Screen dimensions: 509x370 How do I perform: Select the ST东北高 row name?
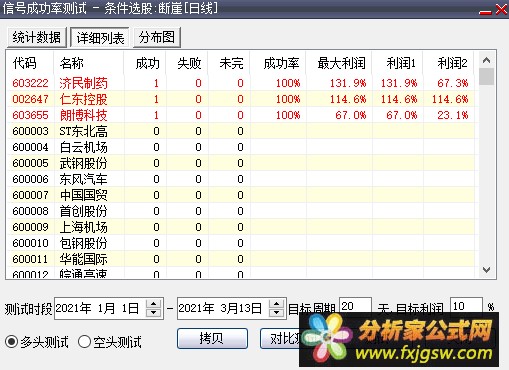83,131
